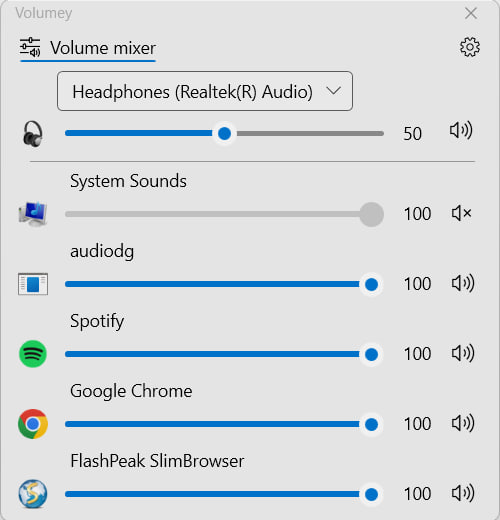This screenshot has width=500, height=520.
Task: Click the chevron arrow in the device selector
Action: [333, 90]
